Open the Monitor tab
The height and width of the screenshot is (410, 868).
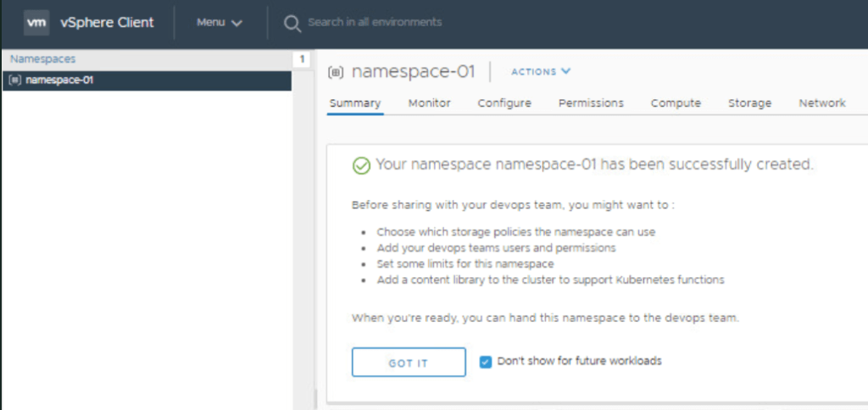coord(429,103)
